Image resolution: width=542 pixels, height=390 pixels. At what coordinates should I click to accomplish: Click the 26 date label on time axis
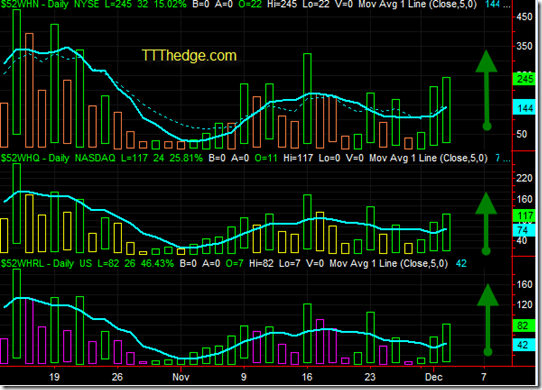click(117, 377)
